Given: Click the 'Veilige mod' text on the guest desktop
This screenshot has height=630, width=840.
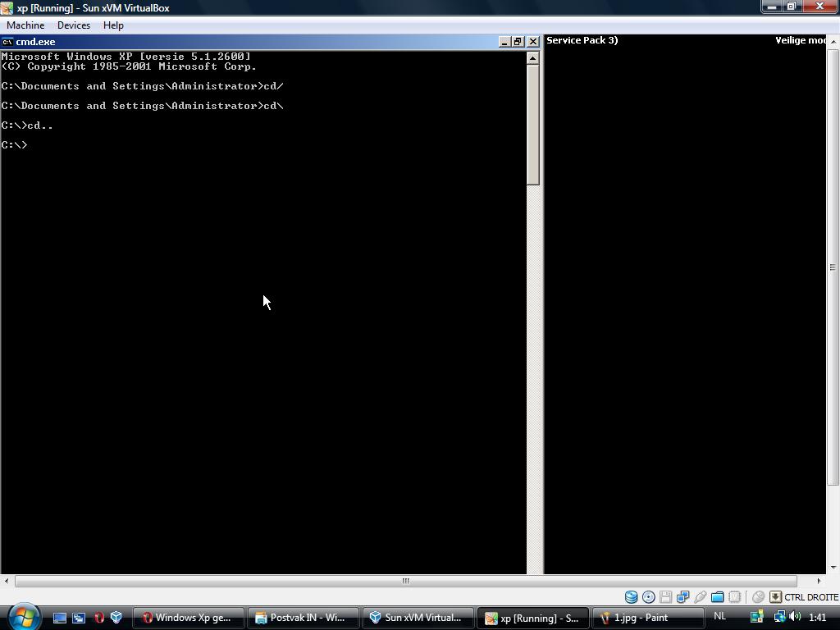Looking at the screenshot, I should pyautogui.click(x=801, y=40).
